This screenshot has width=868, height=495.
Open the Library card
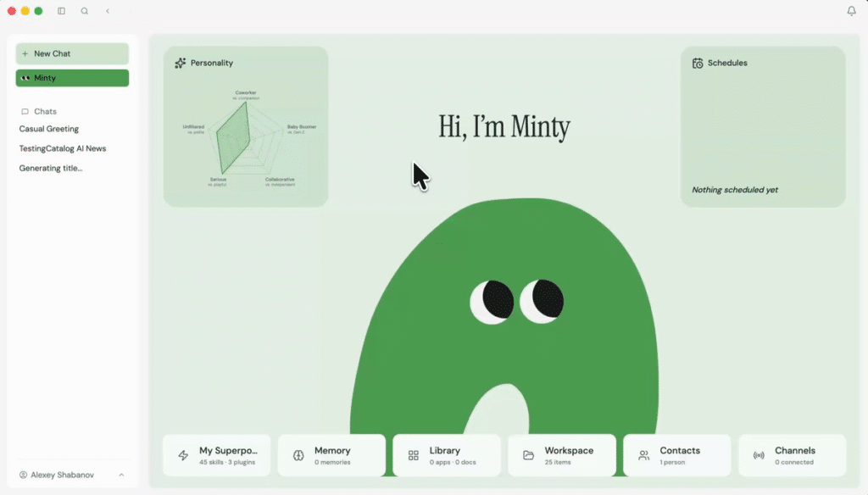(x=447, y=455)
